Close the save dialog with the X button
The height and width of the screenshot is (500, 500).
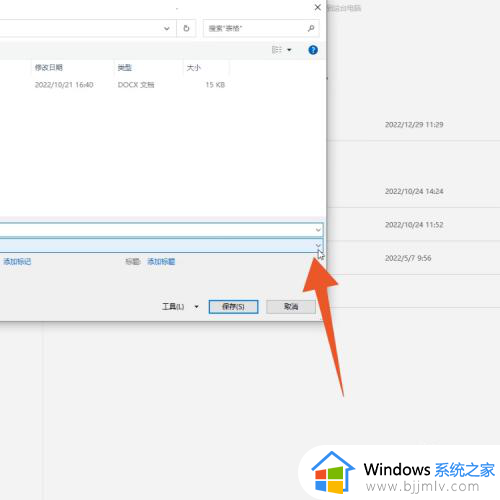(318, 7)
